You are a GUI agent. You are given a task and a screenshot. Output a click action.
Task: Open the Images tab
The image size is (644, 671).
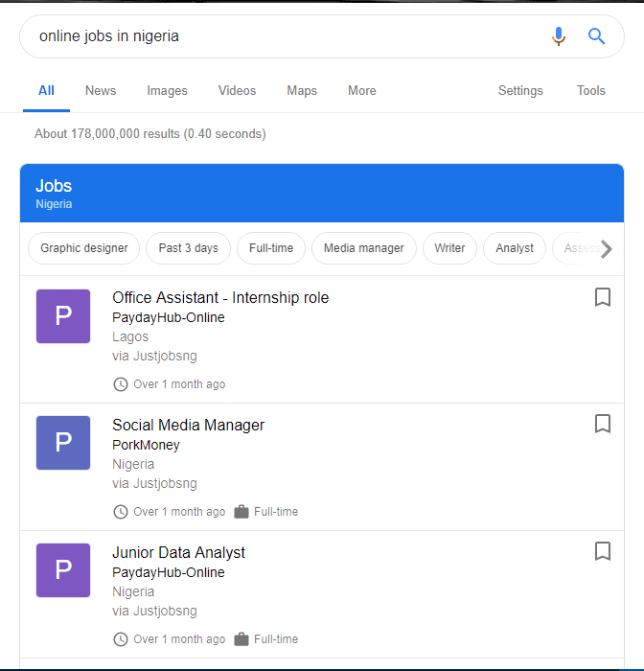pyautogui.click(x=168, y=91)
